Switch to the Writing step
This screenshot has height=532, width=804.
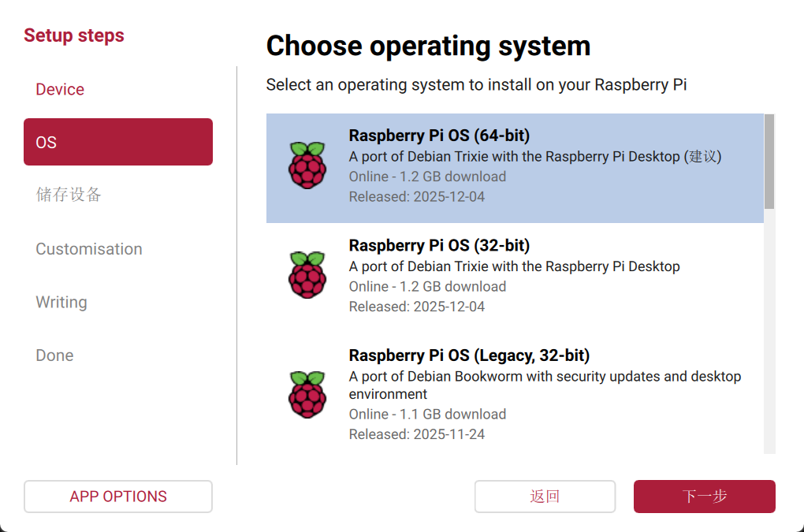click(x=61, y=303)
